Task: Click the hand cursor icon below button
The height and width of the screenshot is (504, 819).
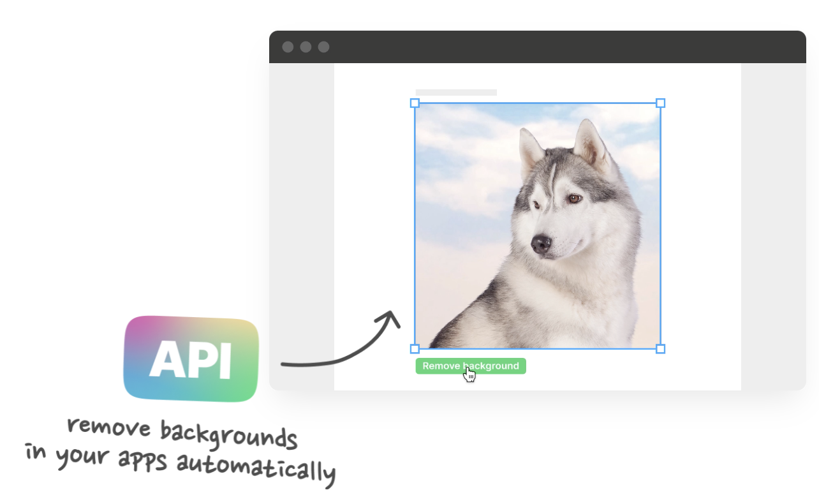Action: point(469,376)
